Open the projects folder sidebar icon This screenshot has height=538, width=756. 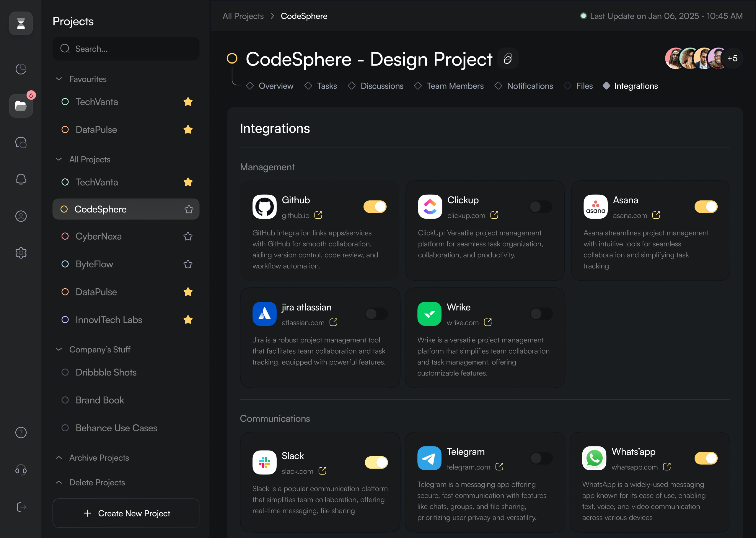[21, 106]
